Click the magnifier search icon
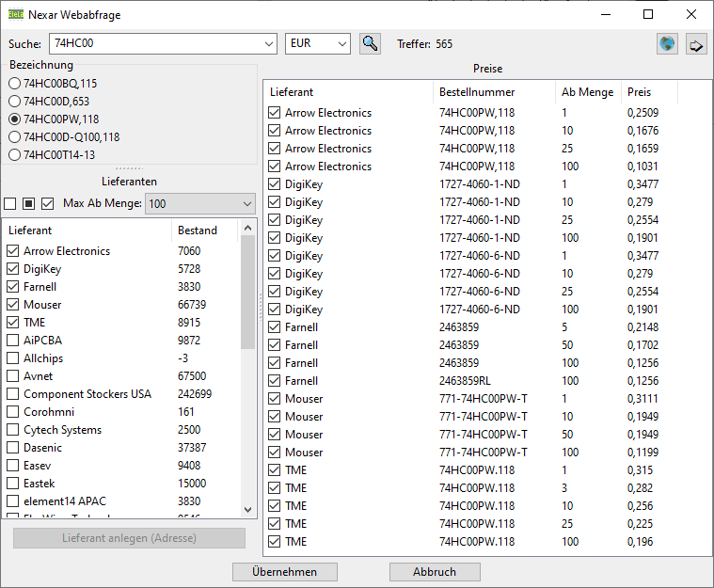Screen dimensions: 714x588 point(370,44)
